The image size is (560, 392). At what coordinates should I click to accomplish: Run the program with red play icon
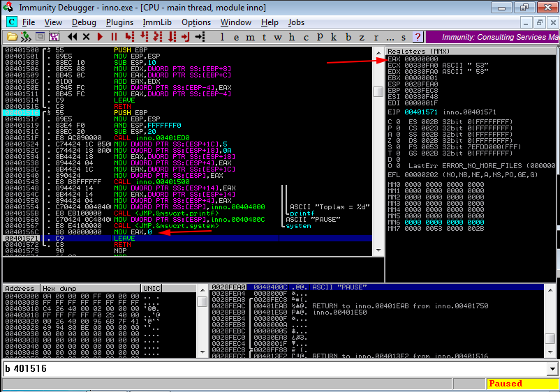pos(100,37)
